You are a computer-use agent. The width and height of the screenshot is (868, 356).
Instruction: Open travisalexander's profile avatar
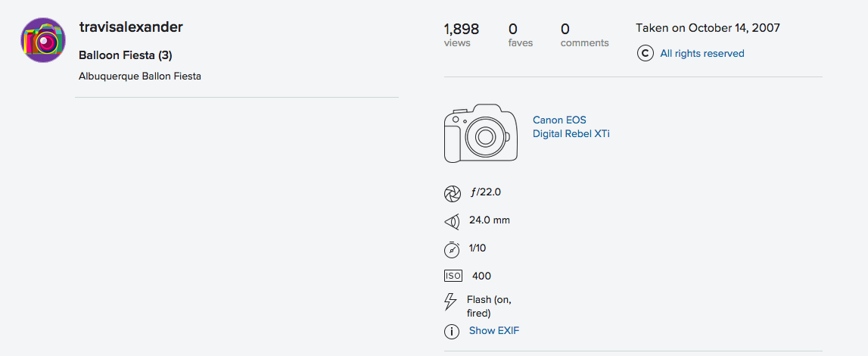click(x=43, y=40)
